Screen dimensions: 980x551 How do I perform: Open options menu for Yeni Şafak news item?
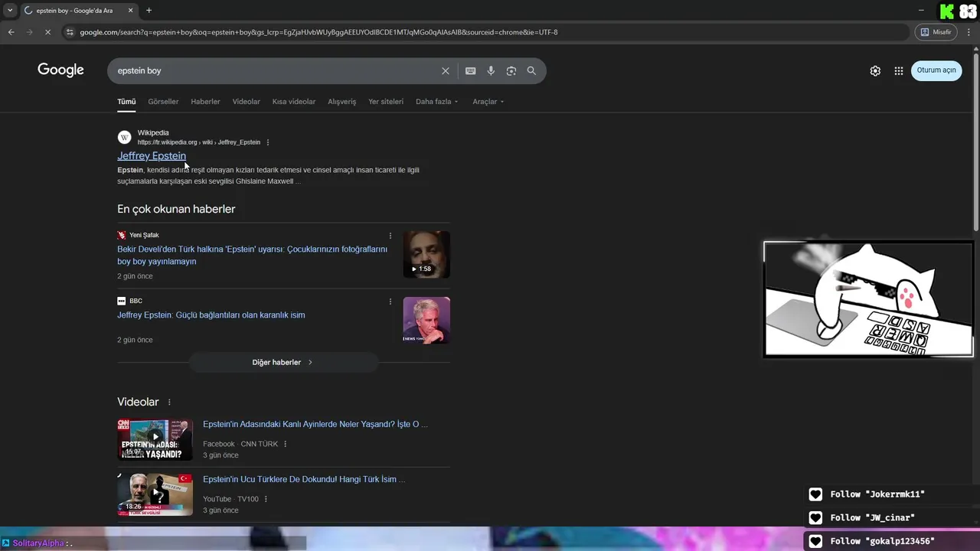[390, 236]
